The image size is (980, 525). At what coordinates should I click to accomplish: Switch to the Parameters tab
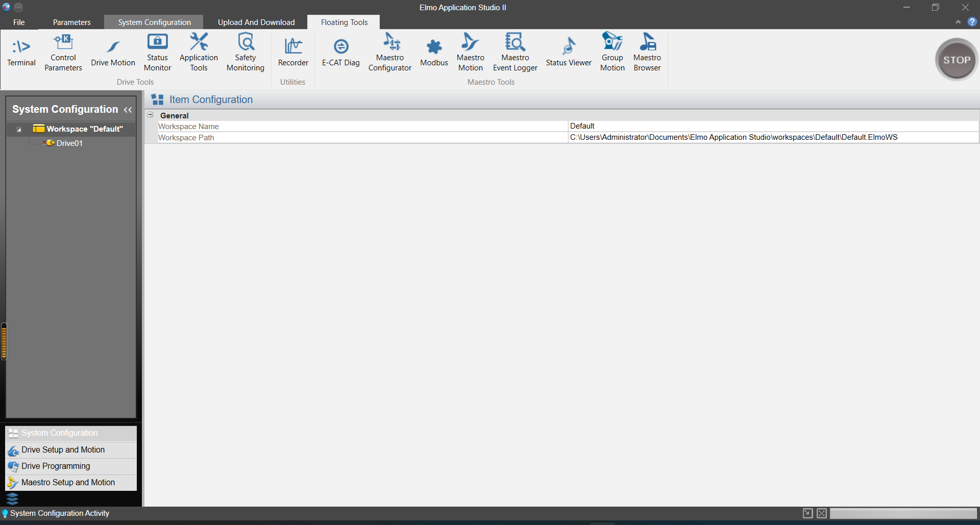point(71,22)
